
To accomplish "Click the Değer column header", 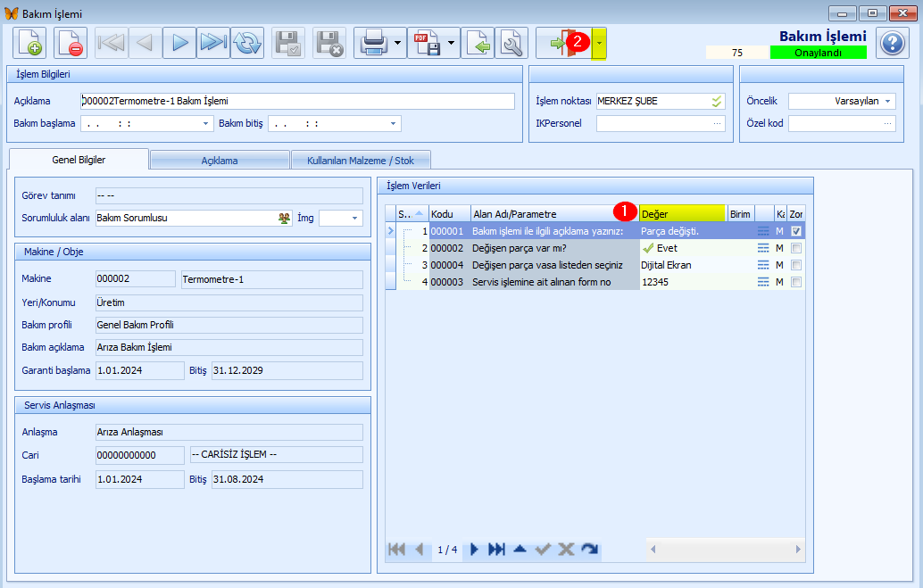I will 684,214.
